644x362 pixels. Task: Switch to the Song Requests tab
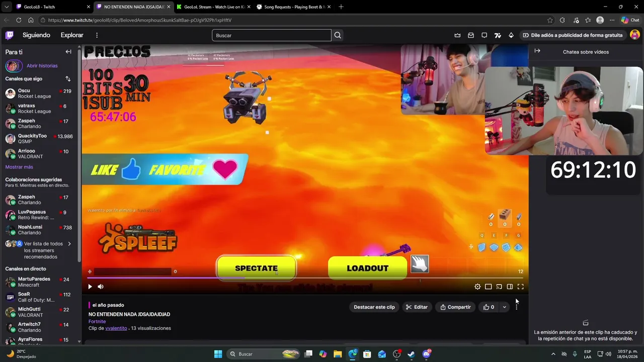pyautogui.click(x=293, y=7)
